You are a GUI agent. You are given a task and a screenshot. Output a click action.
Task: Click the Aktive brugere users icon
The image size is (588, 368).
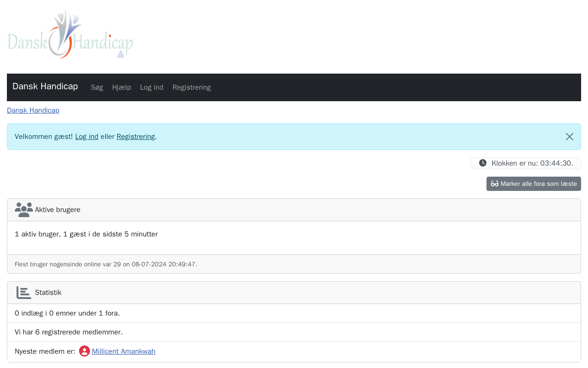[24, 210]
